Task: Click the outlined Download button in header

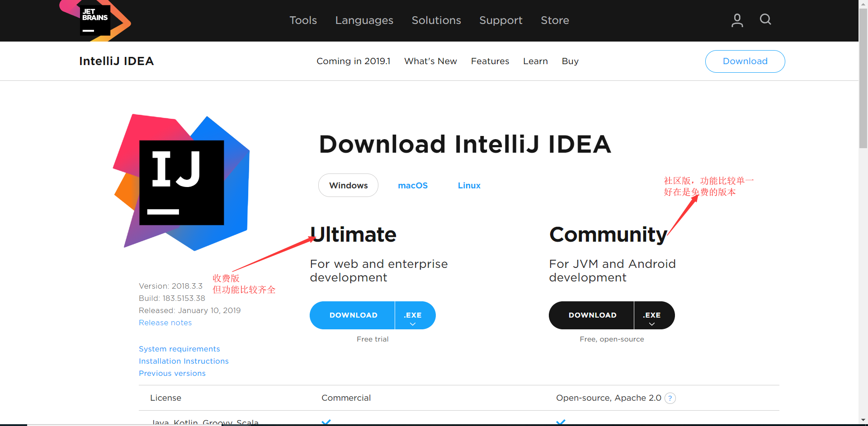Action: pyautogui.click(x=745, y=61)
